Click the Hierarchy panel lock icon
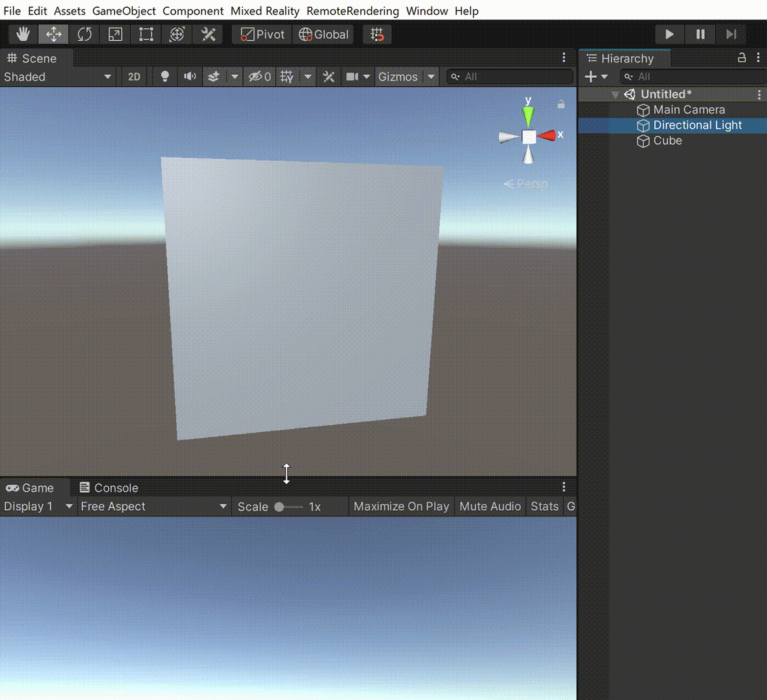Image resolution: width=767 pixels, height=700 pixels. 742,58
